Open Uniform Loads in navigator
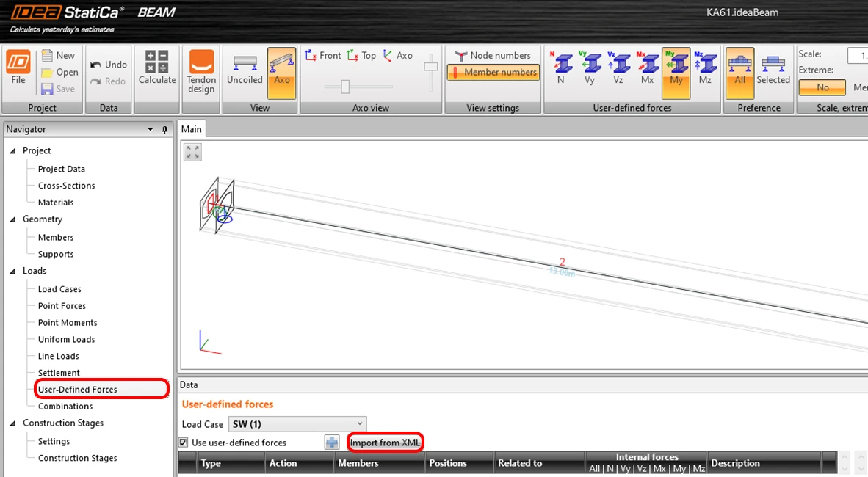868x477 pixels. (x=66, y=339)
